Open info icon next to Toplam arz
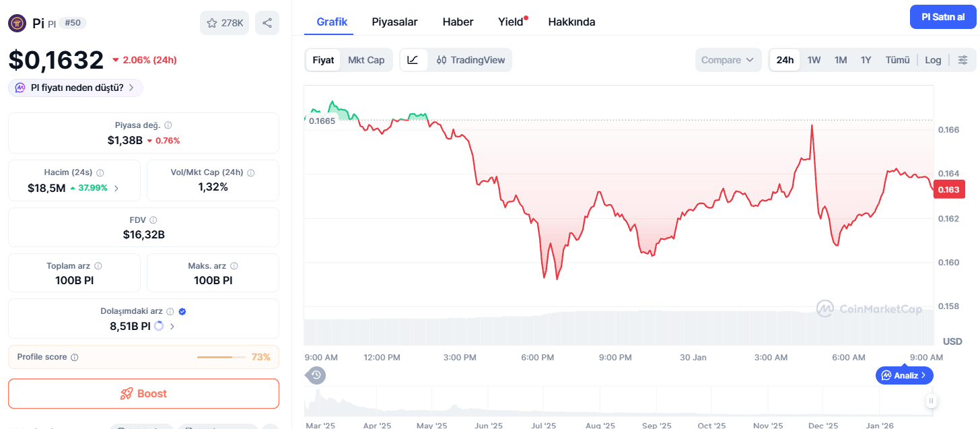This screenshot has height=429, width=980. pyautogui.click(x=98, y=266)
